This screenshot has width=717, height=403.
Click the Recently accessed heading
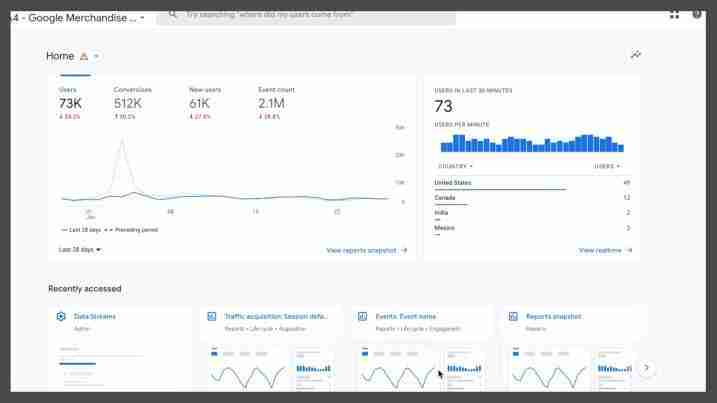click(x=85, y=289)
